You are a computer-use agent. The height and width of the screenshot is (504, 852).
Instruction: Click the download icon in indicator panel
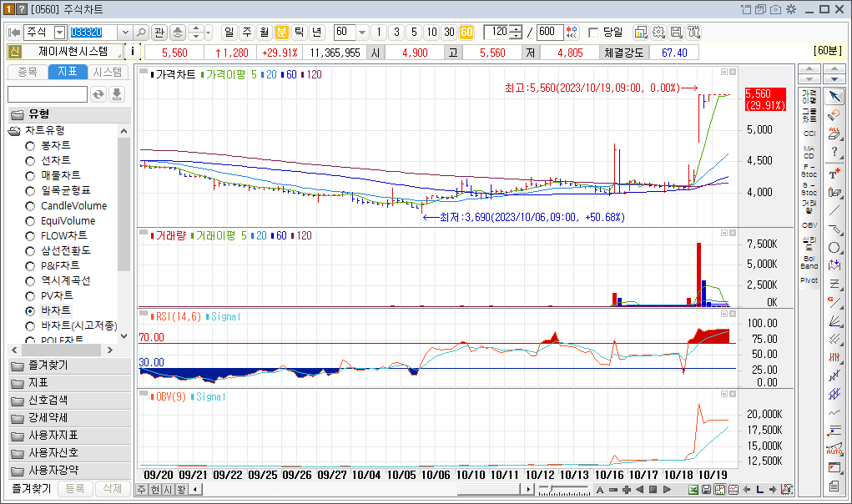coord(116,94)
